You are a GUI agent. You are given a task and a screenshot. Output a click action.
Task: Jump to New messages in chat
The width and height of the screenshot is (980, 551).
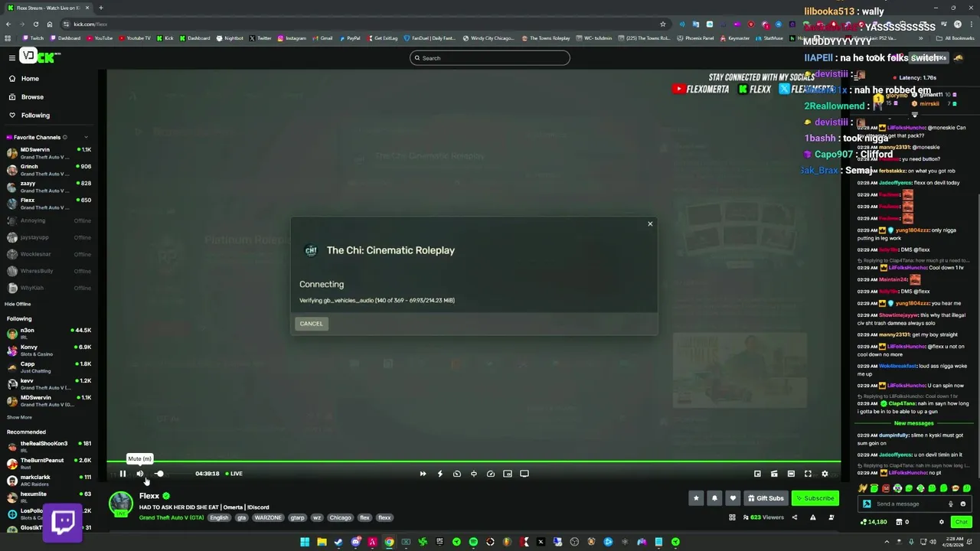point(914,423)
